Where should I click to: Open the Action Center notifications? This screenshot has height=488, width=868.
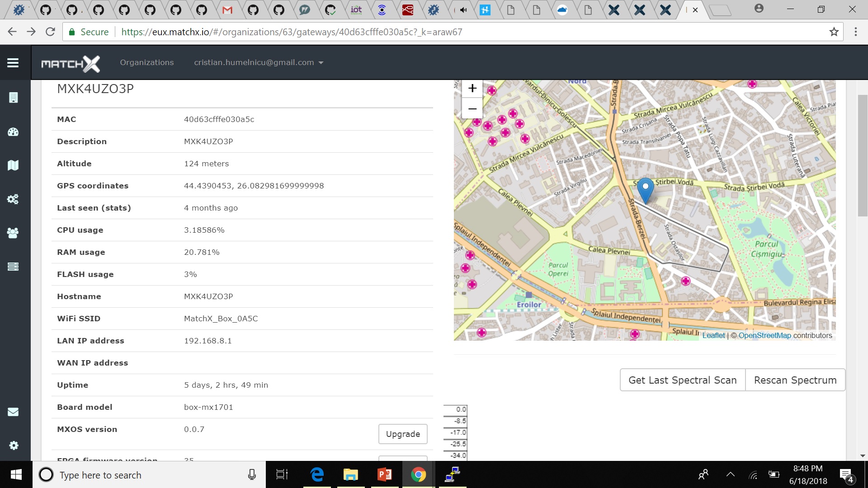click(846, 475)
